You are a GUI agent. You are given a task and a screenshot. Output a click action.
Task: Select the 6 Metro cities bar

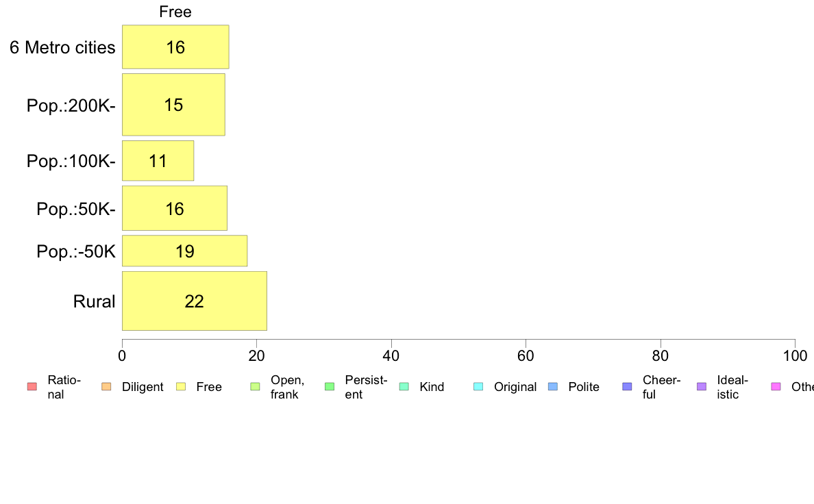point(175,47)
